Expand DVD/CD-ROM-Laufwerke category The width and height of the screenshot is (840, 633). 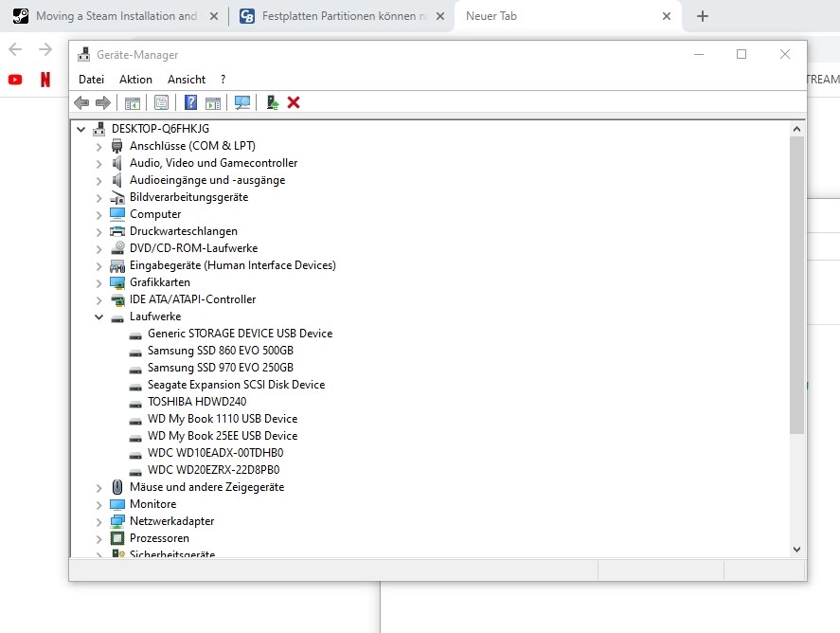point(98,248)
